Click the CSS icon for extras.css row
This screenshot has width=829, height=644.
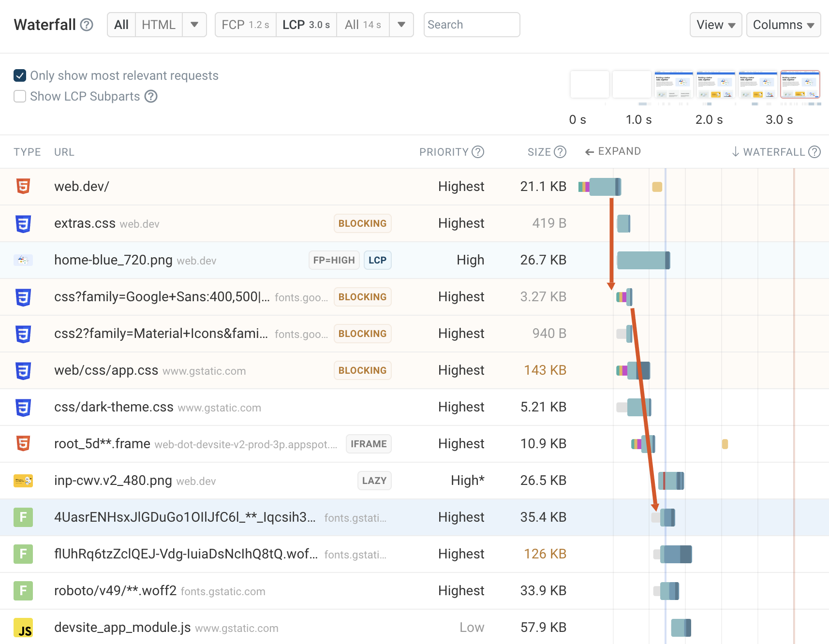(x=23, y=223)
